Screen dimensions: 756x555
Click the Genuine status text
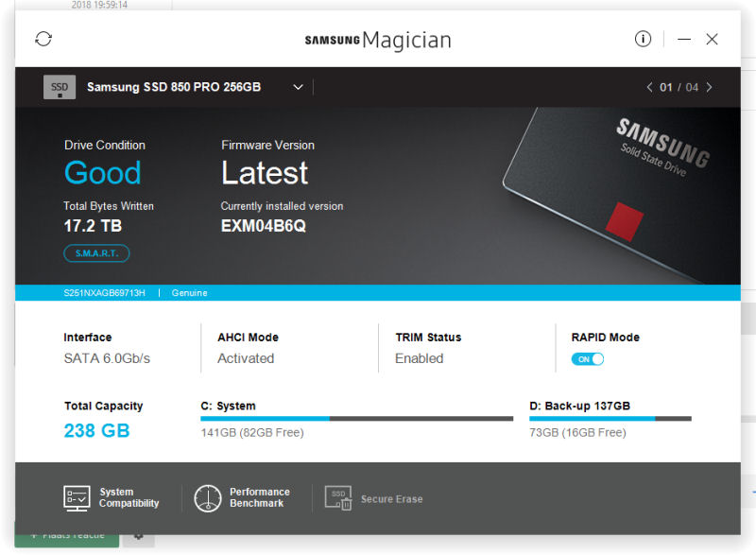coord(190,293)
